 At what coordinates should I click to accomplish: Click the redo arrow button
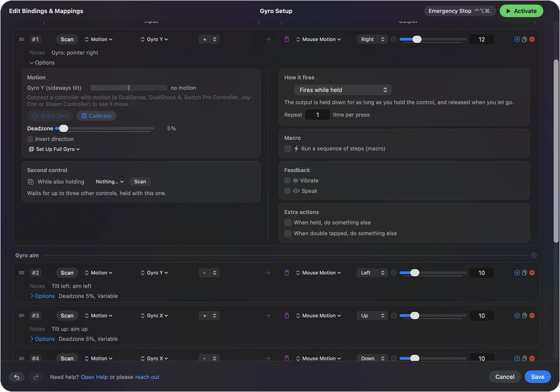click(36, 377)
